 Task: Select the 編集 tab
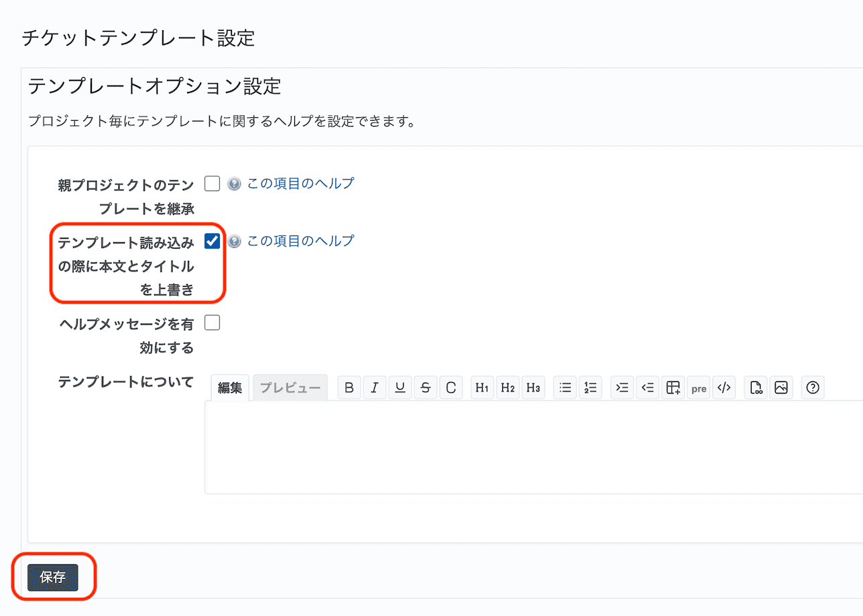[x=230, y=388]
